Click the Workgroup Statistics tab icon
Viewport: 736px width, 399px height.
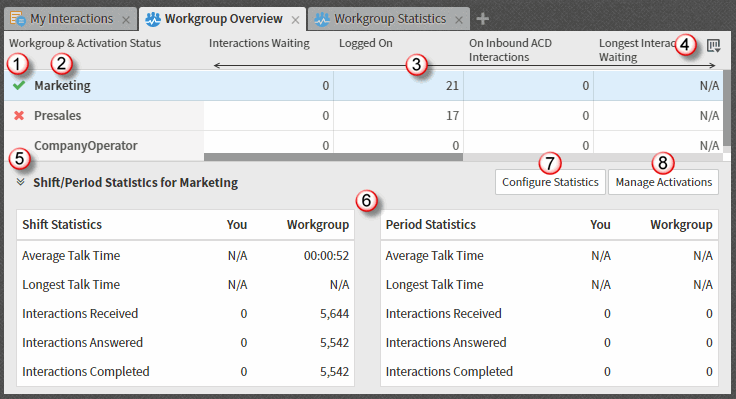tap(322, 19)
